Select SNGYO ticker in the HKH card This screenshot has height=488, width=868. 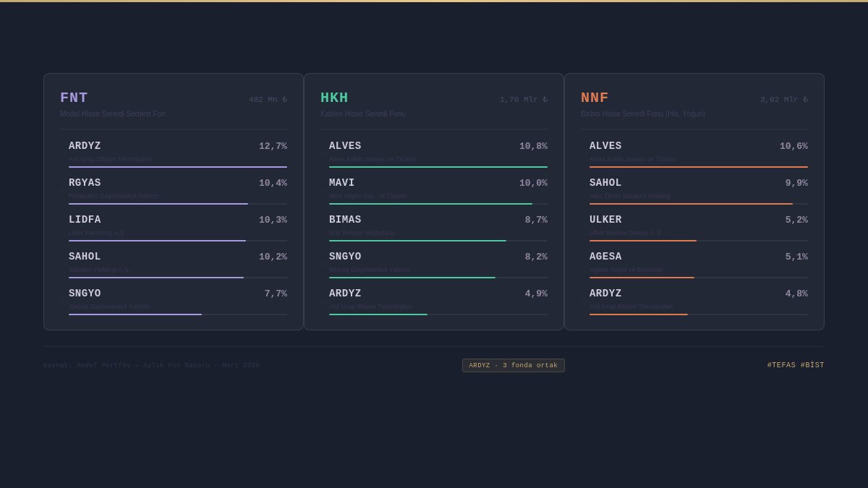click(x=345, y=257)
